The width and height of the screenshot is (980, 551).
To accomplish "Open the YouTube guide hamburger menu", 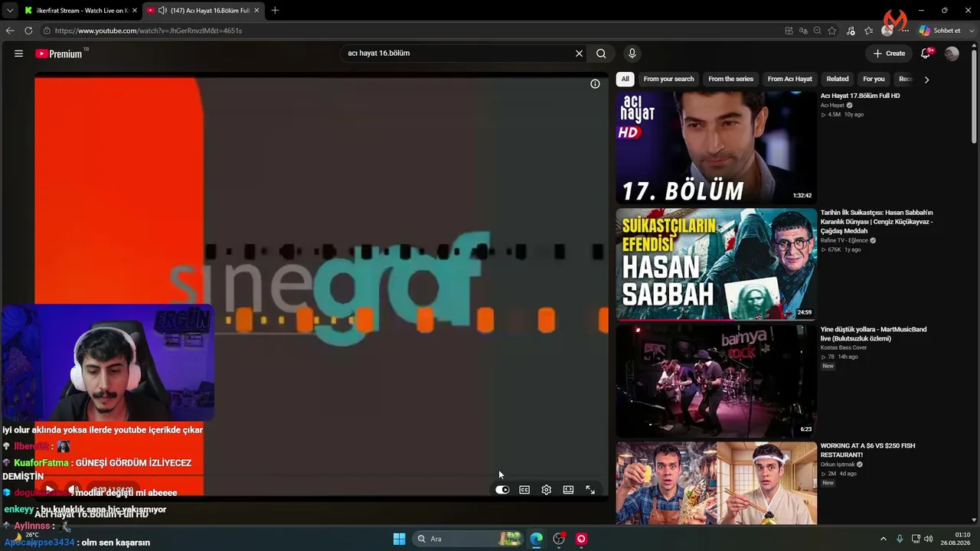I will [x=18, y=54].
